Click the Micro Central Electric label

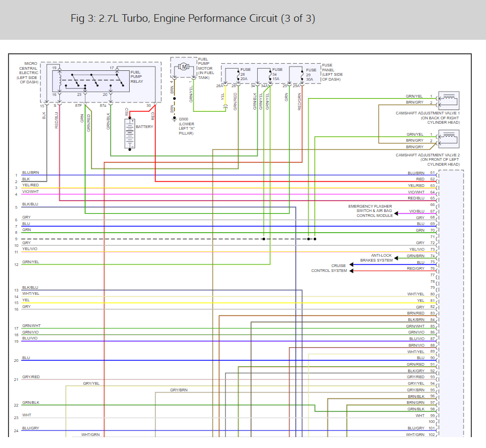[29, 73]
